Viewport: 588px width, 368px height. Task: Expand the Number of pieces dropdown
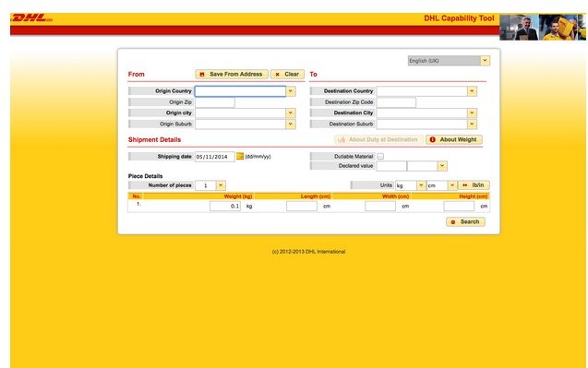click(221, 185)
